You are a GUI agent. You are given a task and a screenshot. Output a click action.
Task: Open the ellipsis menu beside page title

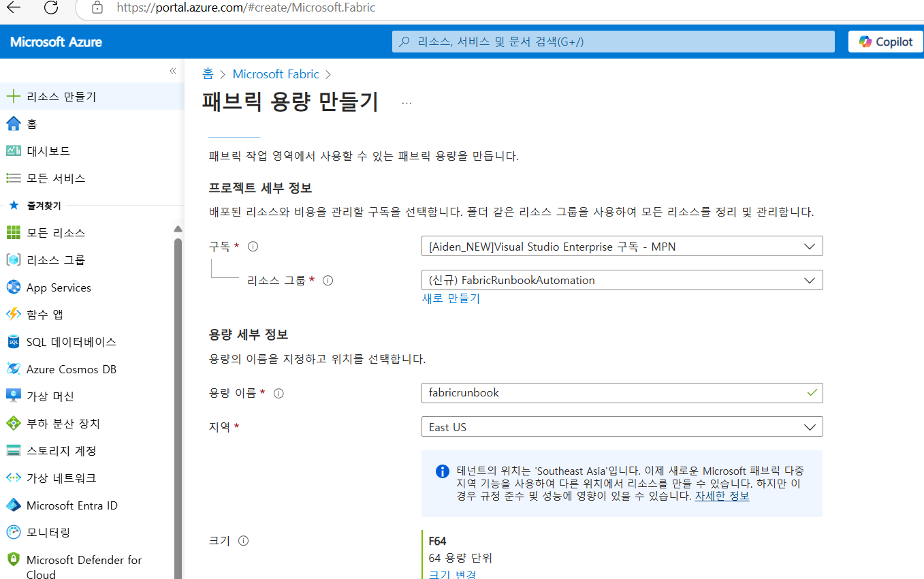pyautogui.click(x=407, y=103)
